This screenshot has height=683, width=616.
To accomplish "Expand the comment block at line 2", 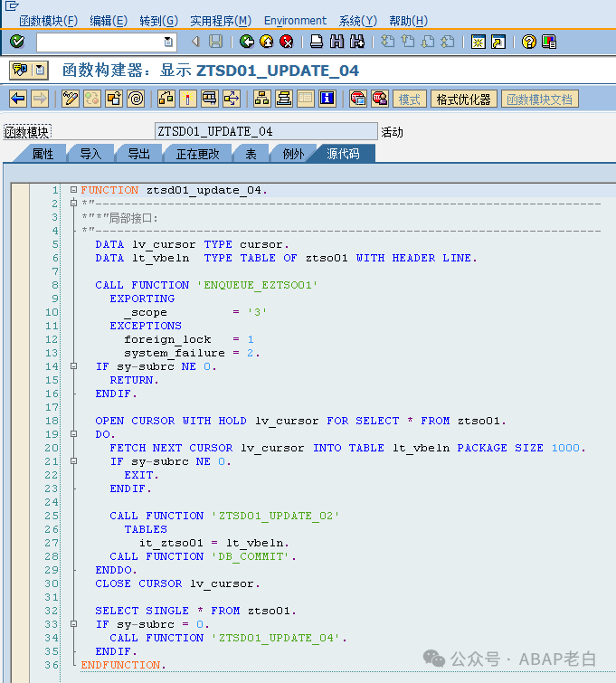I will pos(73,203).
